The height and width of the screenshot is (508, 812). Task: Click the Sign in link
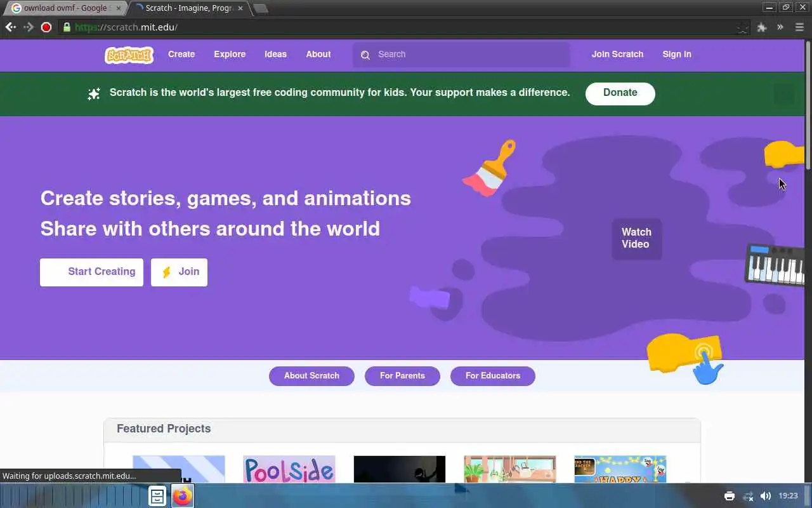pos(677,55)
